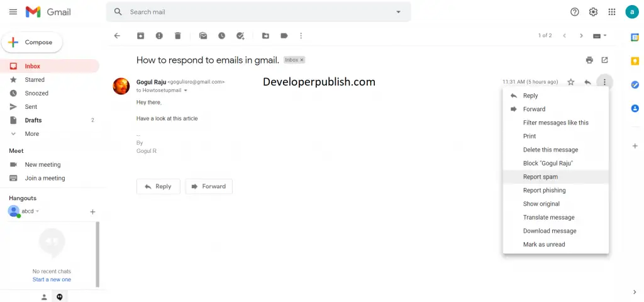Open abcd Hangouts status dropdown

37,211
